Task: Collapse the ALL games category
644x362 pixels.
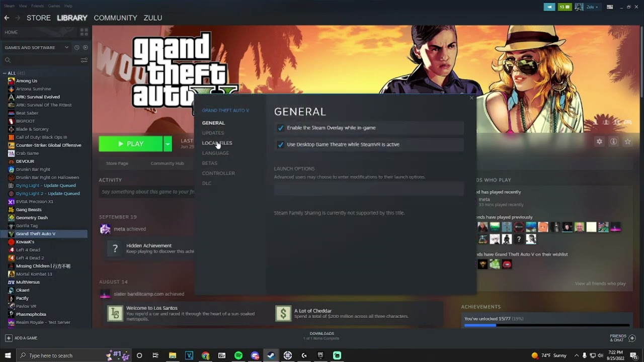Action: pyautogui.click(x=5, y=73)
